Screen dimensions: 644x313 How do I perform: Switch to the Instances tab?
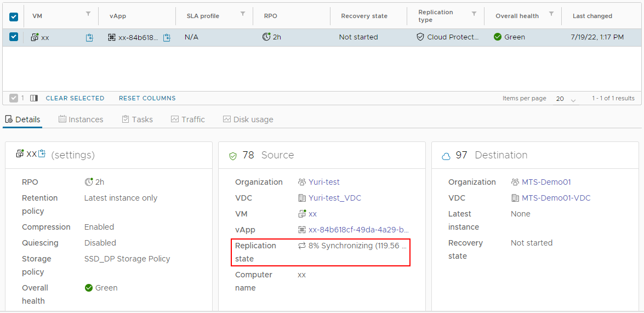coord(81,119)
